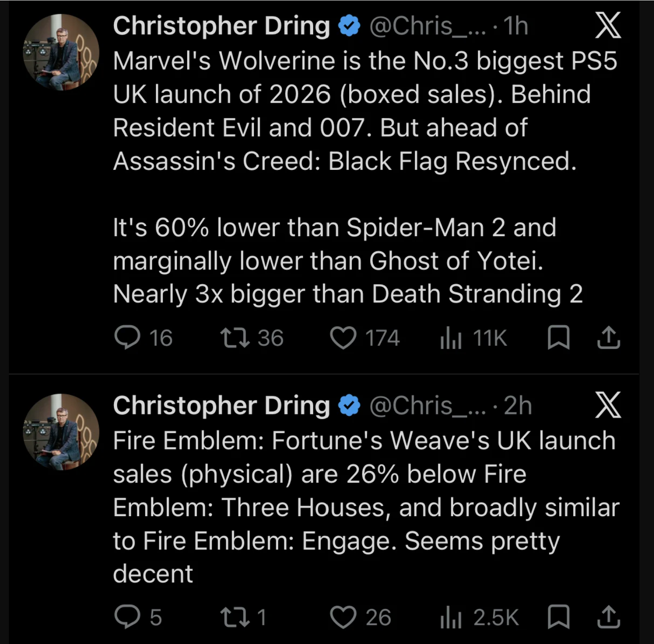This screenshot has height=644, width=654.
Task: Open Christopher Dring name on the 1h tweet
Action: click(x=222, y=26)
